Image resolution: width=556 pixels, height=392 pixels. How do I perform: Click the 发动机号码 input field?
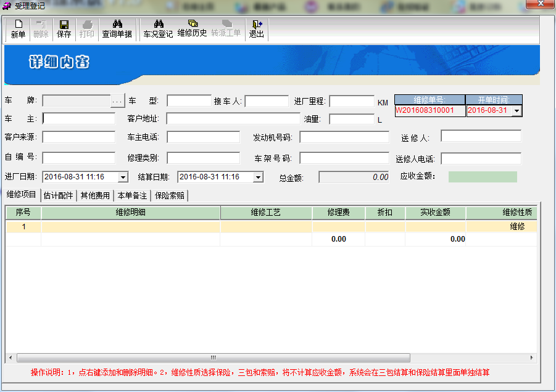344,137
